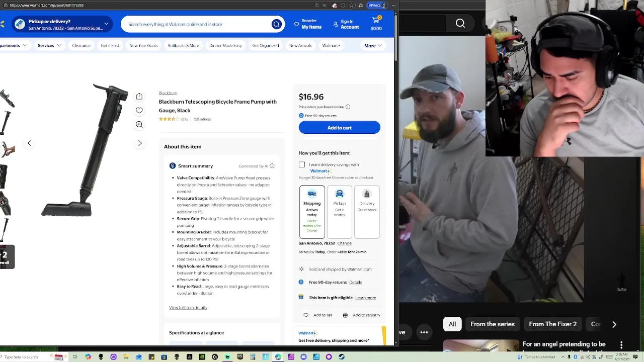Open options menu for angel video suggestion
The image size is (644, 362).
point(621,345)
